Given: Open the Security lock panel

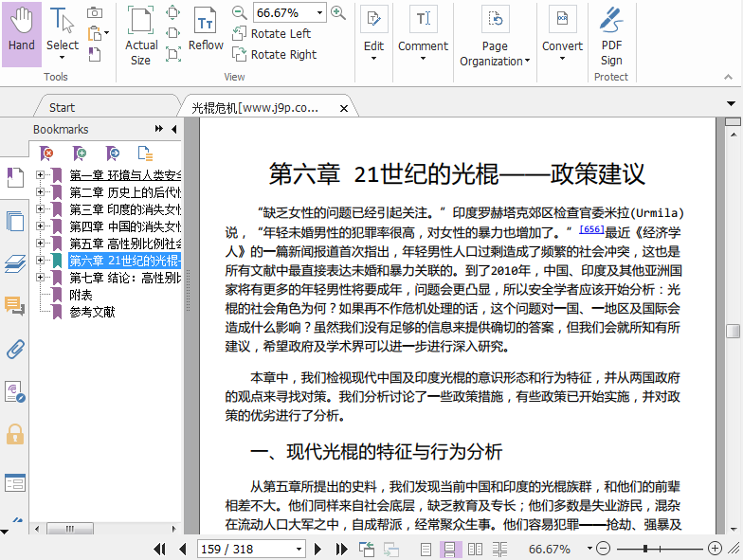Looking at the screenshot, I should 15,434.
